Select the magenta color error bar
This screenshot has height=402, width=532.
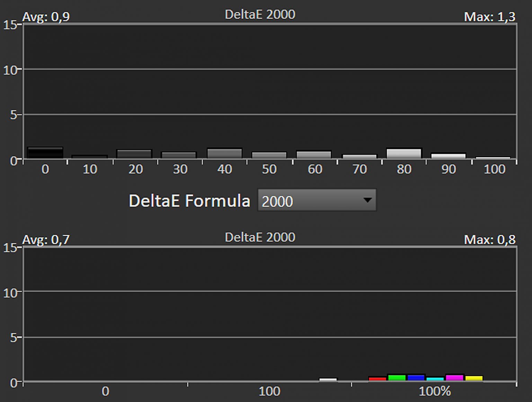coord(454,378)
